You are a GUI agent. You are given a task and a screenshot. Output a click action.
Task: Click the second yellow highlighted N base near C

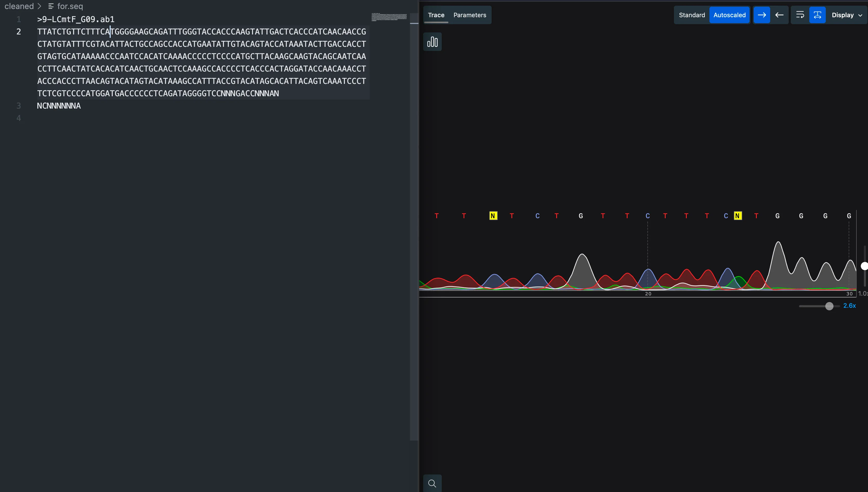737,216
